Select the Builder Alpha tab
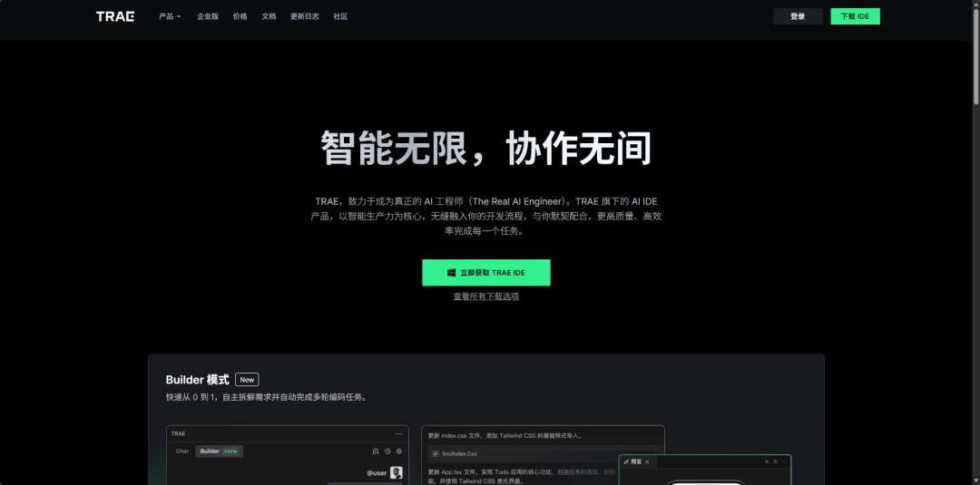The width and height of the screenshot is (980, 485). tap(219, 451)
